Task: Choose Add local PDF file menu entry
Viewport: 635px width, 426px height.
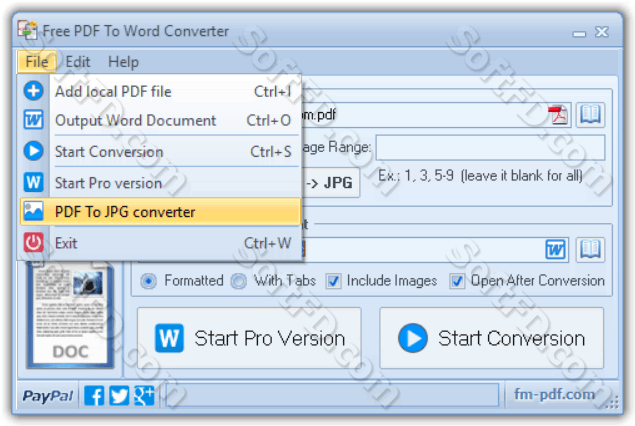Action: tap(161, 91)
